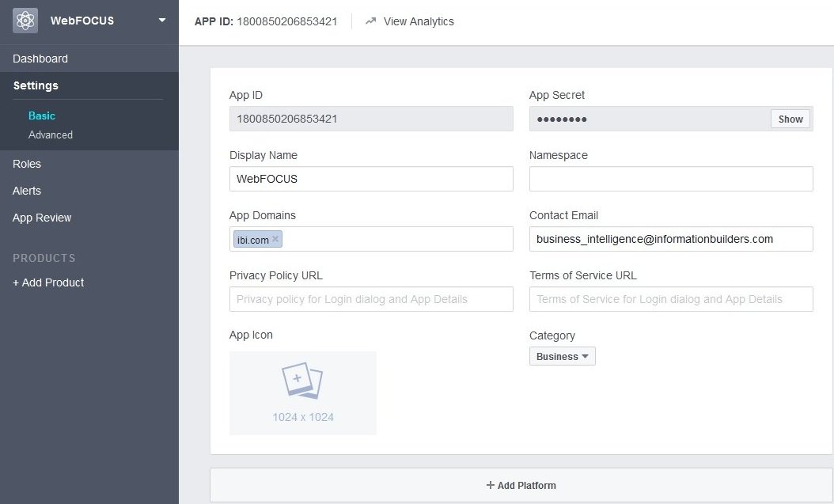Open Category Business dropdown
Viewport: 834px width, 504px height.
click(x=563, y=356)
